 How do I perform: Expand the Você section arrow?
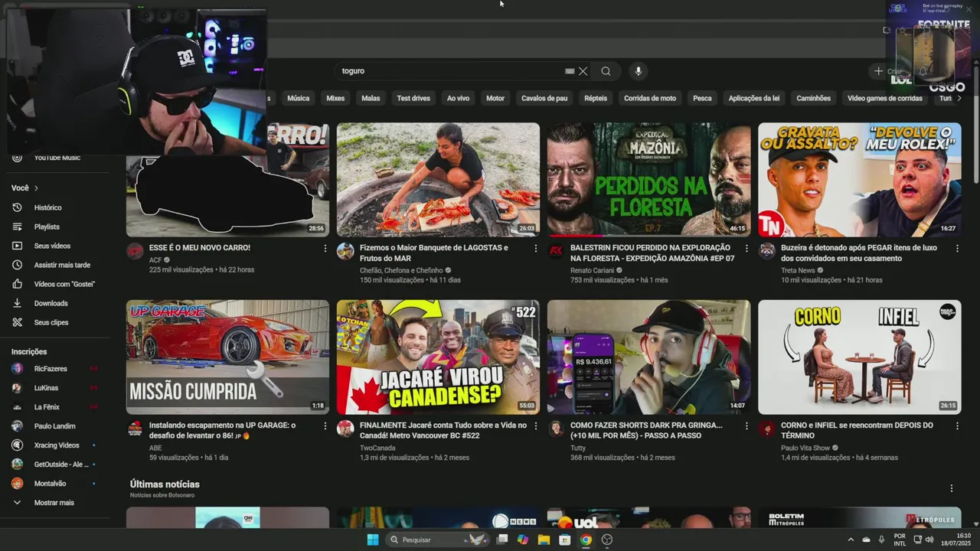point(36,188)
